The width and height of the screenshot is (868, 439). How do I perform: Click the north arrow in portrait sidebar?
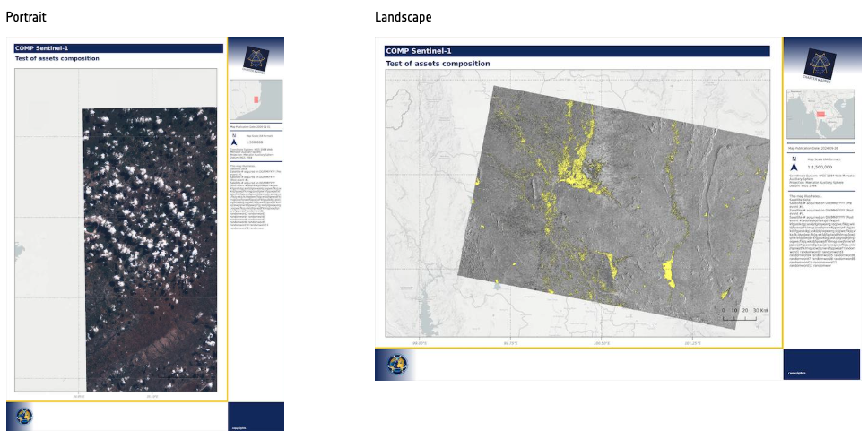(235, 141)
